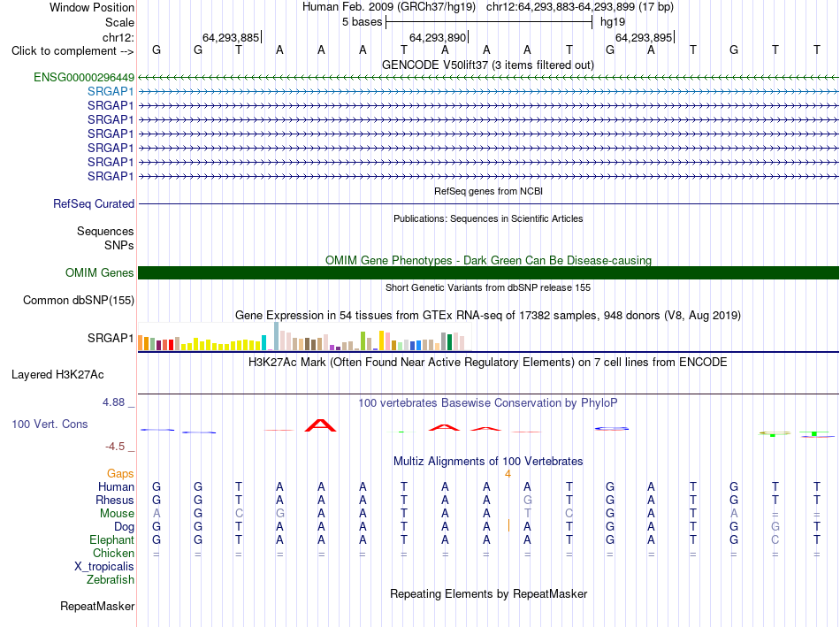Select the Common dbSNP(155) track label
Viewport: 840px width, 627px height.
click(78, 300)
